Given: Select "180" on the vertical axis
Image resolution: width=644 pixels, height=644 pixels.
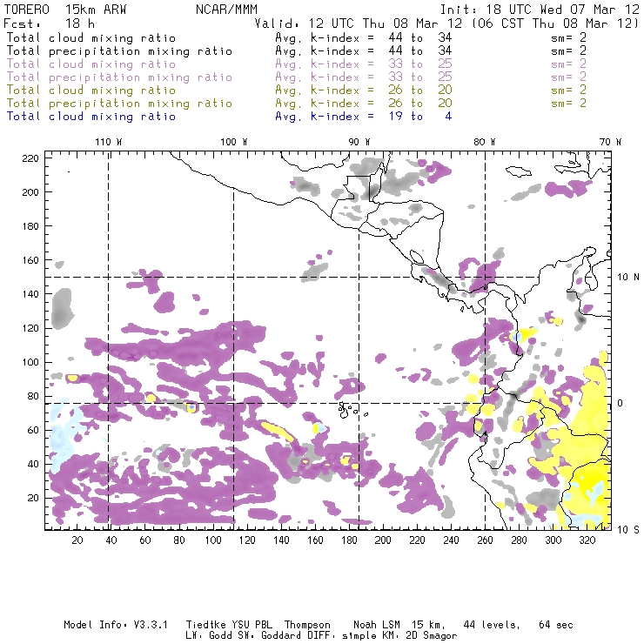Looking at the screenshot, I should tap(30, 226).
